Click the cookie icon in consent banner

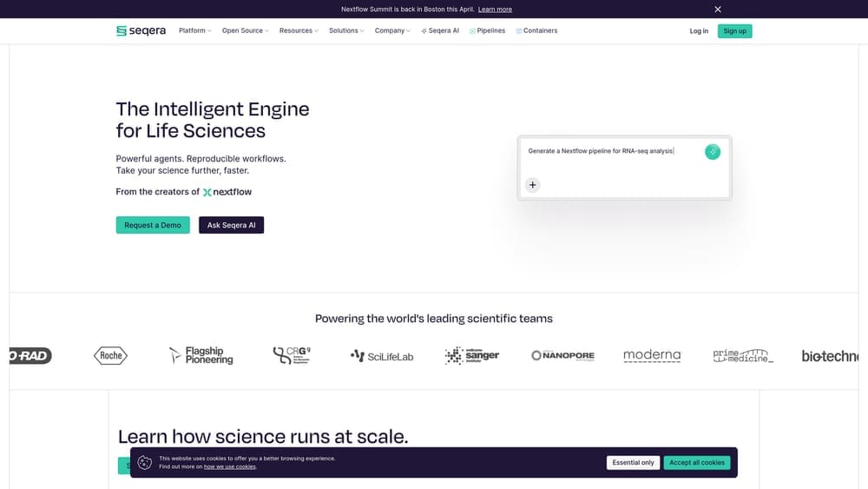tap(144, 462)
